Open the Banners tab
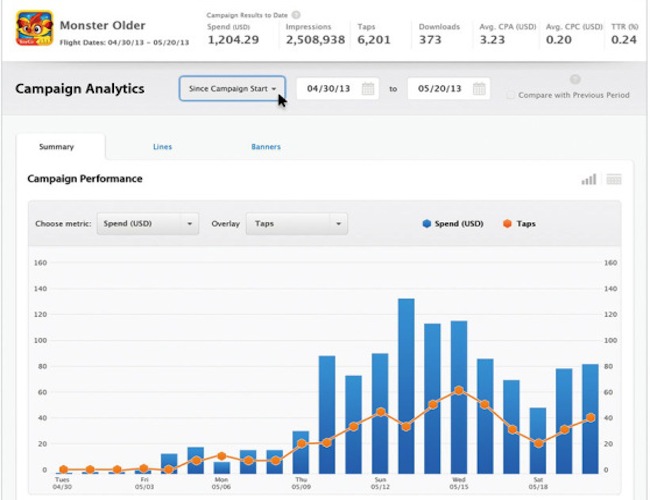This screenshot has width=650, height=500. pyautogui.click(x=266, y=147)
